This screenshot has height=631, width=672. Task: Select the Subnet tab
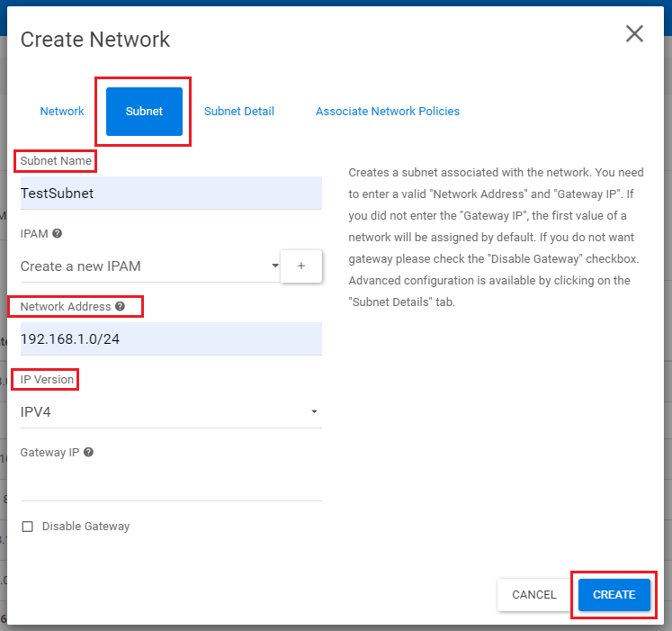[144, 112]
